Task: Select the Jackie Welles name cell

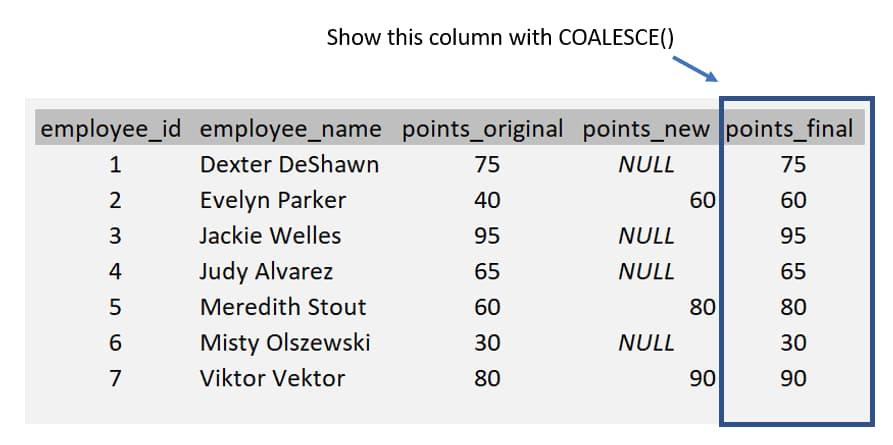Action: coord(270,236)
